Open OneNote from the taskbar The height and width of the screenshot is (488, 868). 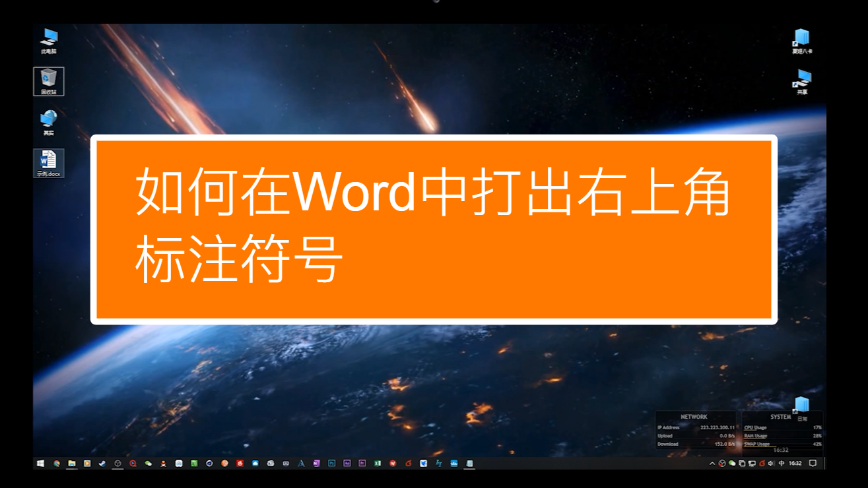pyautogui.click(x=316, y=464)
